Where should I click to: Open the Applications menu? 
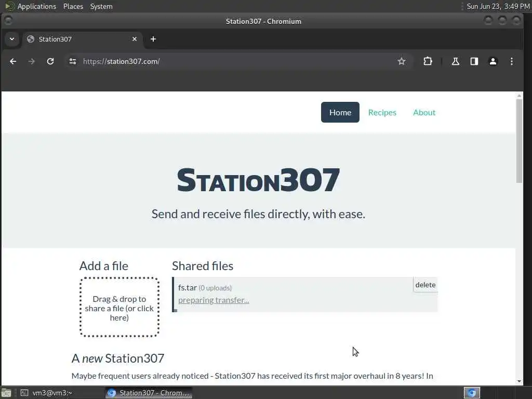point(37,6)
